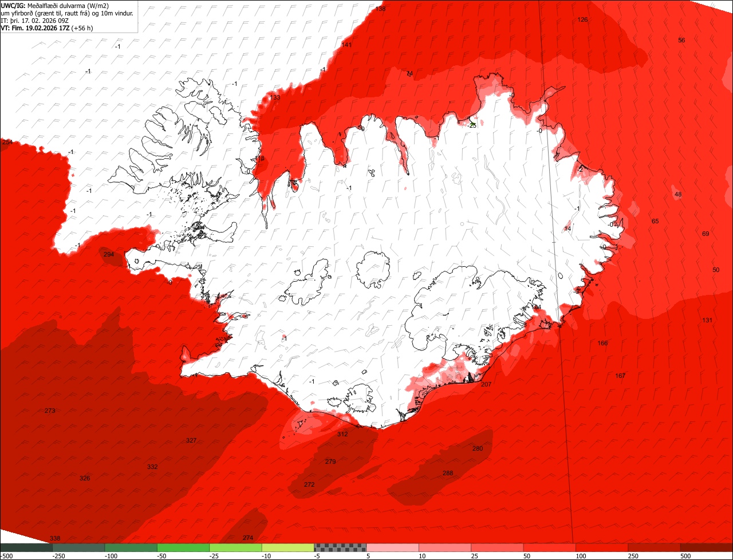The height and width of the screenshot is (560, 733).
Task: Pick the yellow-green swatch between -10 and -5
Action: click(288, 547)
